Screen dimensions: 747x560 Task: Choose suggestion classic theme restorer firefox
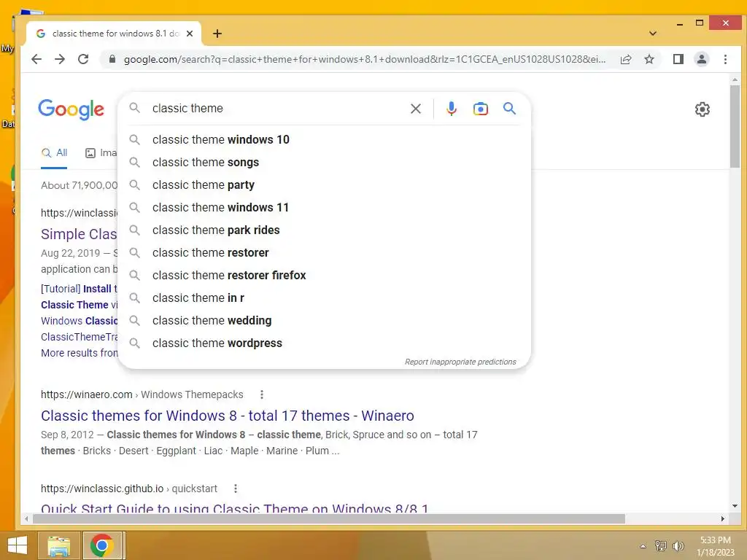[x=324, y=275]
